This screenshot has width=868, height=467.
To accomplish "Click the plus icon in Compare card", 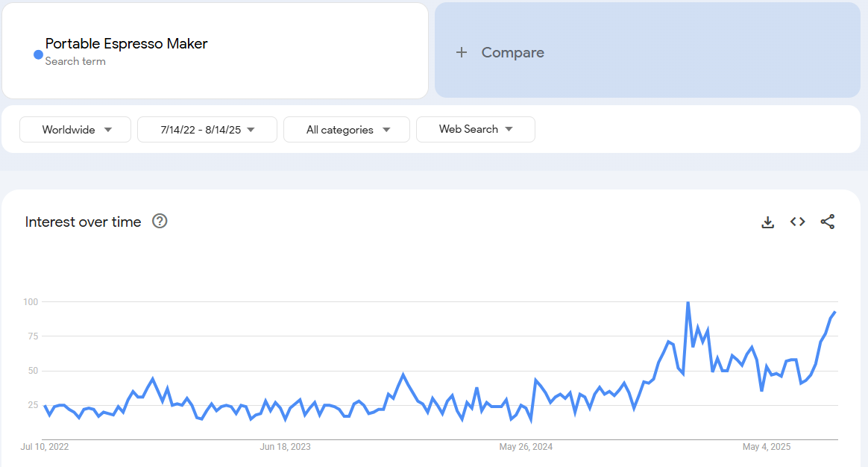I will pos(462,52).
